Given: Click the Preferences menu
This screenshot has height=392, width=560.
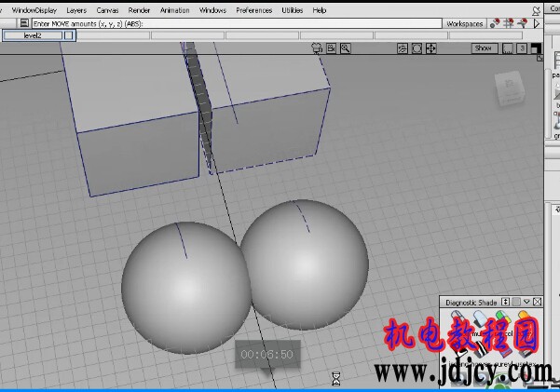Looking at the screenshot, I should [x=253, y=10].
